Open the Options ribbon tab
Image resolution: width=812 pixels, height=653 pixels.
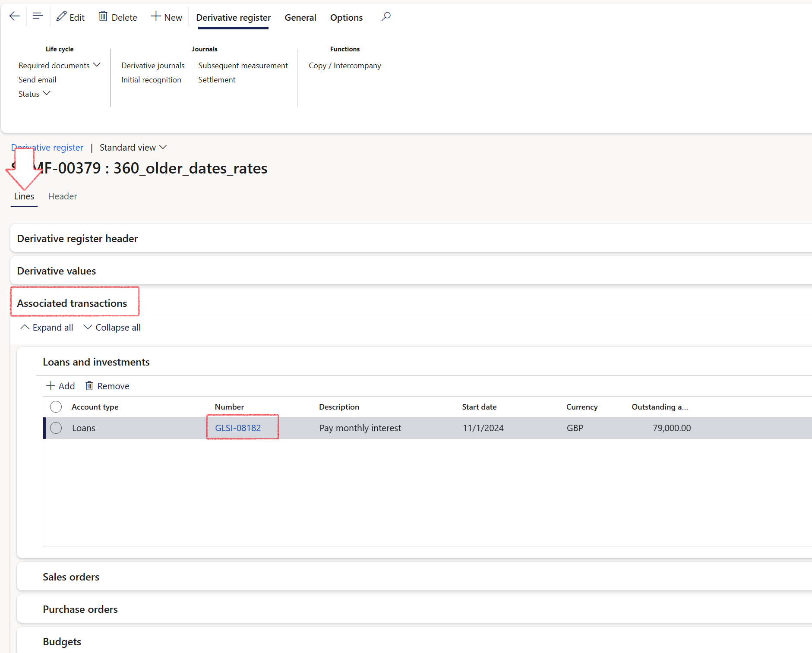(x=346, y=17)
